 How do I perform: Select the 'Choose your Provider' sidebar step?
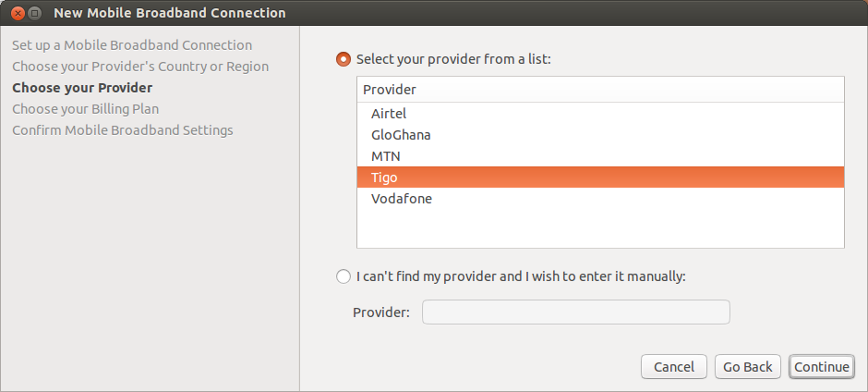click(82, 88)
